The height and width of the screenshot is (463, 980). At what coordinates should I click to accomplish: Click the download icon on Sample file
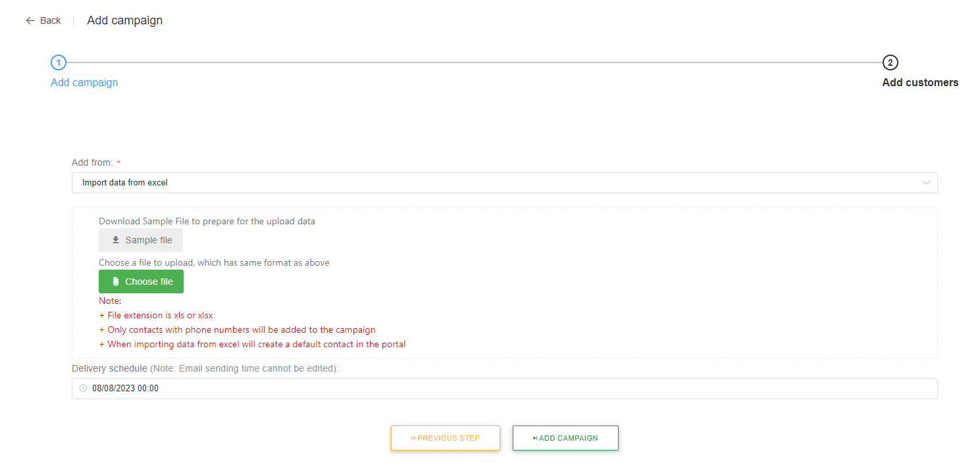pos(116,241)
